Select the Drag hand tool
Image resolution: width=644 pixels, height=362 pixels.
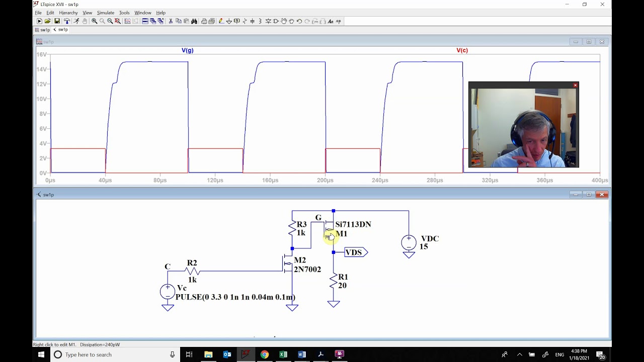coord(291,21)
